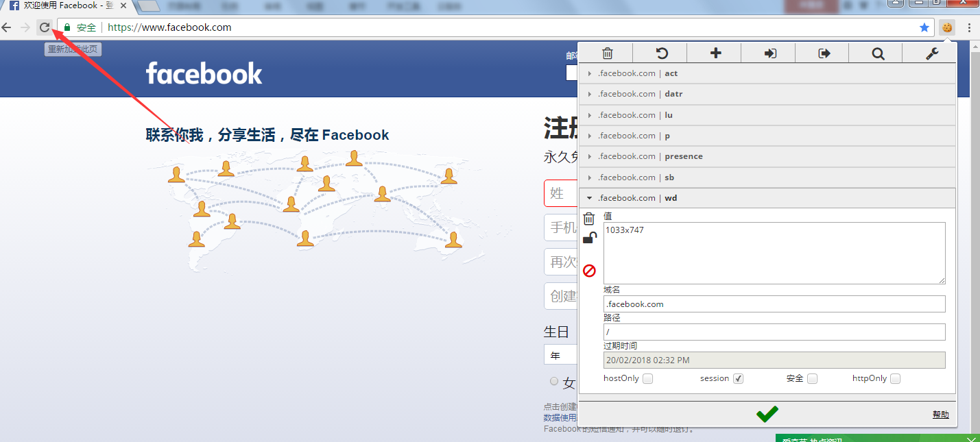Reload the page with the refresh button
The height and width of the screenshot is (442, 980).
45,27
